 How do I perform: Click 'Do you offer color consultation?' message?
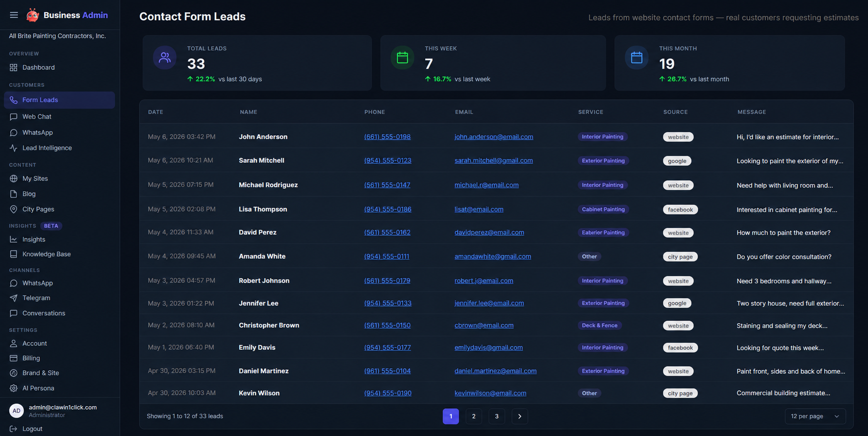(x=784, y=257)
